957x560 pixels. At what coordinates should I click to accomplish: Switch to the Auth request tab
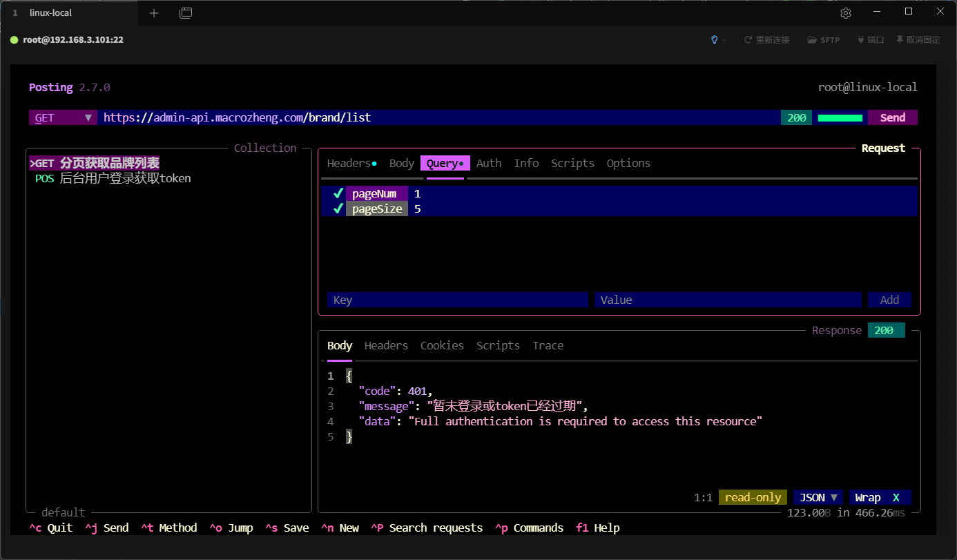(x=489, y=163)
